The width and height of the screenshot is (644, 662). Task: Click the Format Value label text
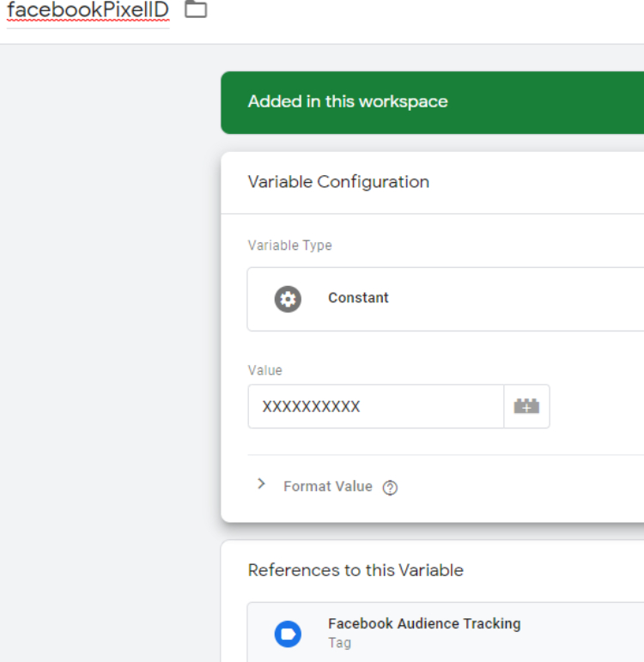(x=327, y=486)
